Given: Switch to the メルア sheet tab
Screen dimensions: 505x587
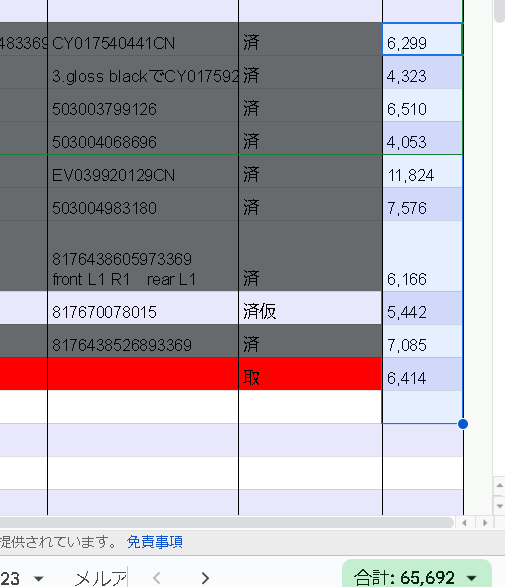Looking at the screenshot, I should pyautogui.click(x=100, y=578).
